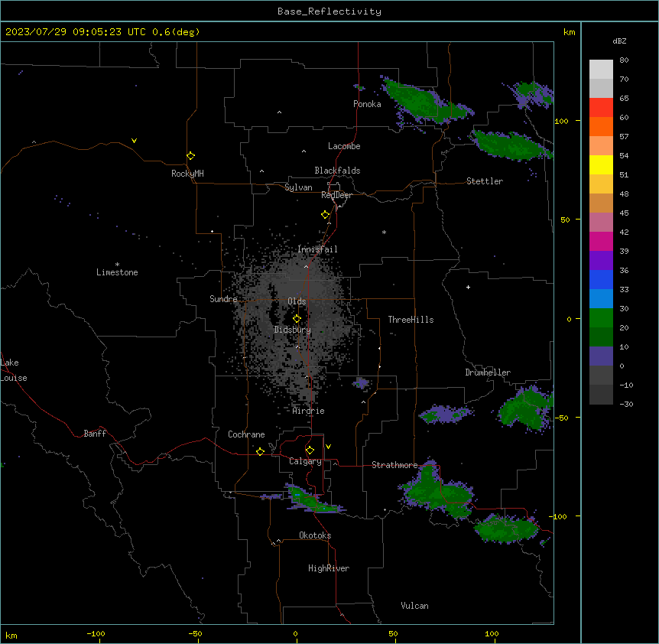Screen dimensions: 659x644
Task: Pick the red 65-60 dBZ legend swatch
Action: coord(601,108)
